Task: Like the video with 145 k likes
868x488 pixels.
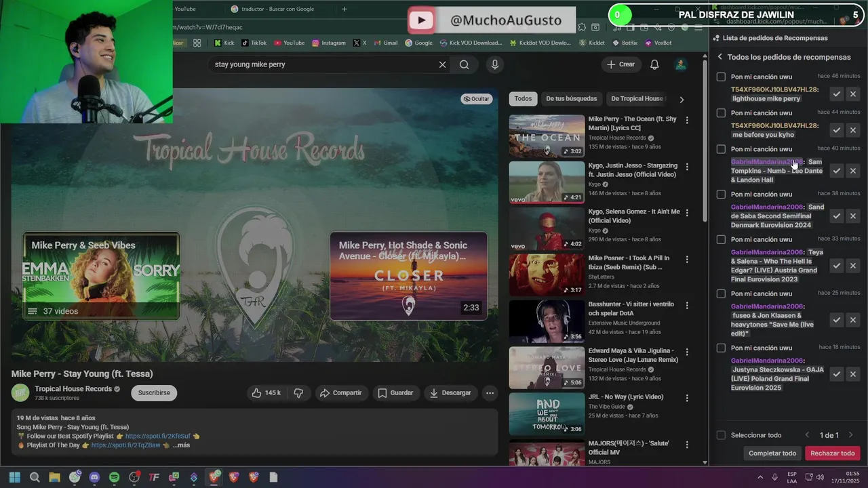Action: 266,393
